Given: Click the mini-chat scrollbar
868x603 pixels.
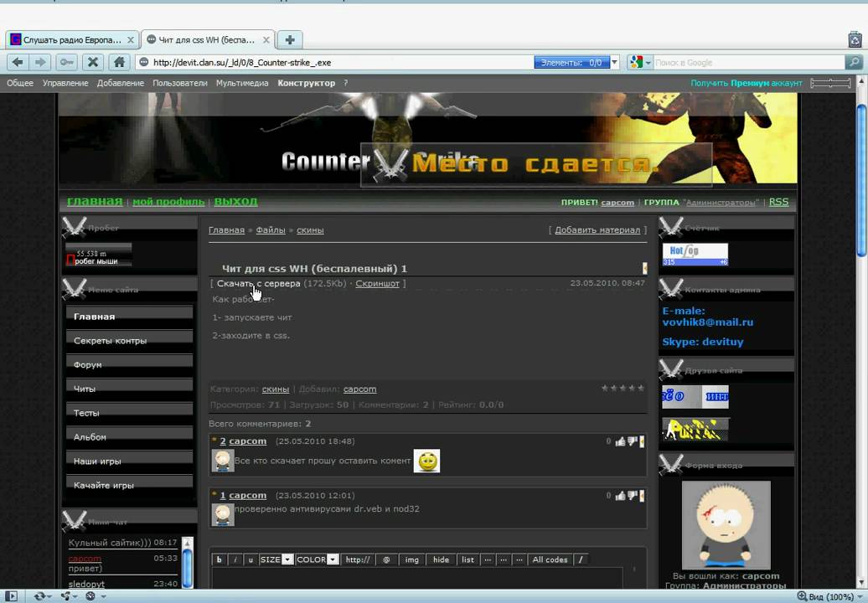Looking at the screenshot, I should [187, 562].
